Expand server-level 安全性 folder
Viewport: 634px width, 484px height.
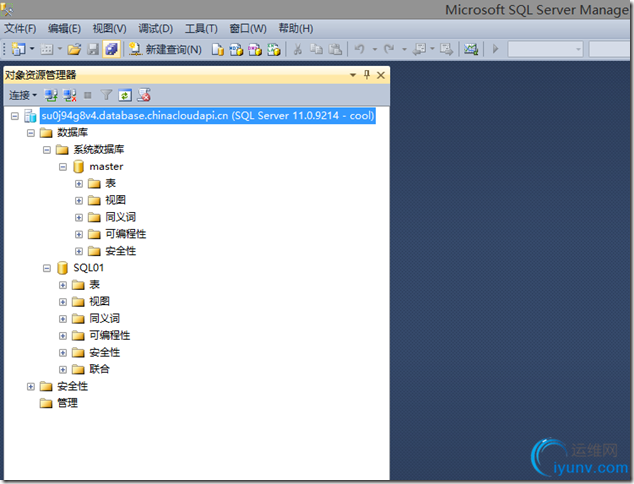pyautogui.click(x=31, y=387)
